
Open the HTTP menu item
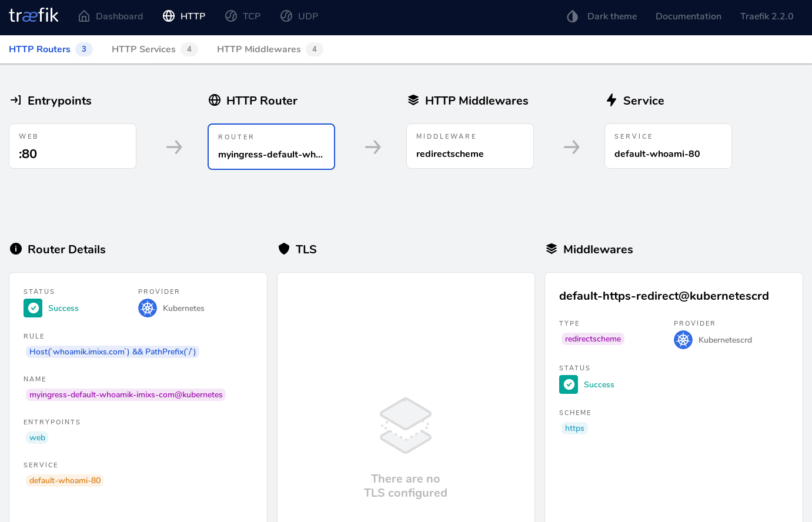pyautogui.click(x=184, y=16)
